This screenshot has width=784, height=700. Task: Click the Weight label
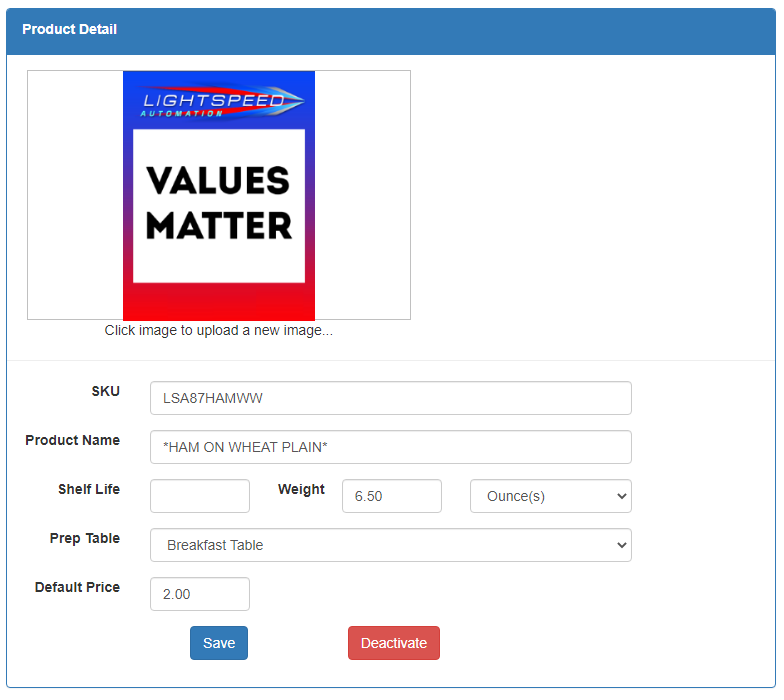pos(301,489)
